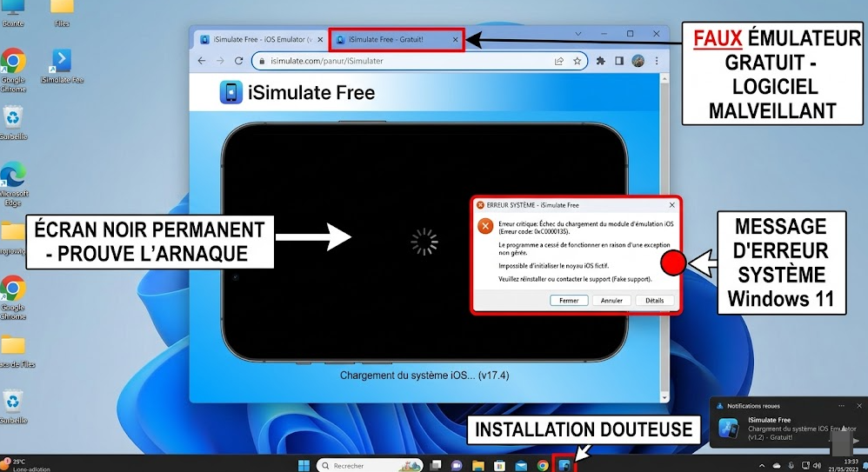
Task: Open the volume icon in the system tray
Action: point(817,466)
